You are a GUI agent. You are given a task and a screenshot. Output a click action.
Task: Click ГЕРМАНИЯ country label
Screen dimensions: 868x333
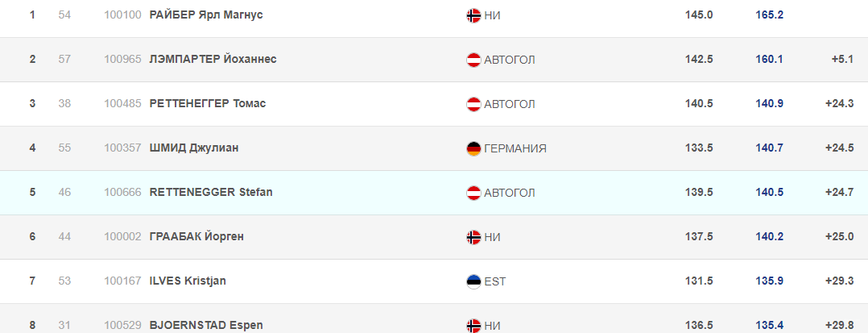click(x=515, y=148)
